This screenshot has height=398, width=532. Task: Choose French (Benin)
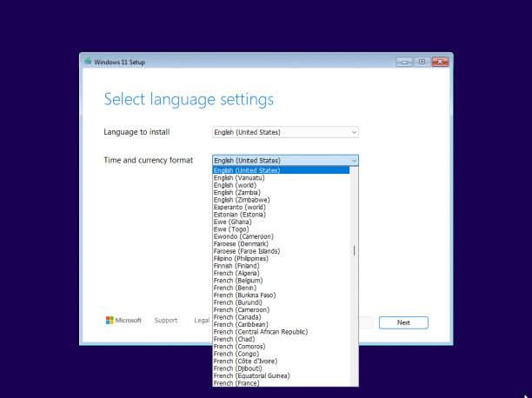pyautogui.click(x=281, y=288)
